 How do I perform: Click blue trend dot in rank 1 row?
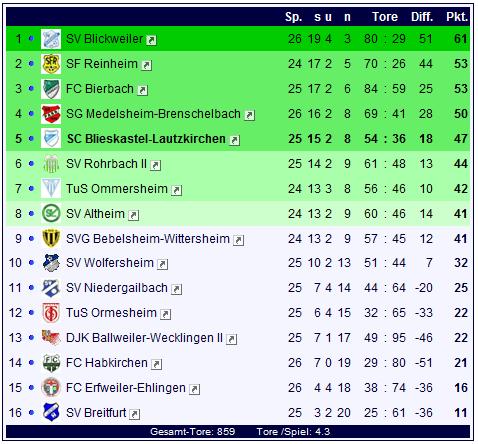(31, 39)
